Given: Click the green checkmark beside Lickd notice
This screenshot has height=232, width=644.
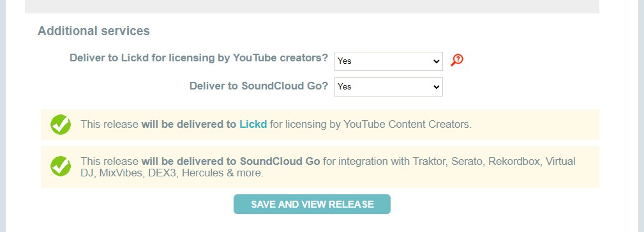Looking at the screenshot, I should 61,125.
